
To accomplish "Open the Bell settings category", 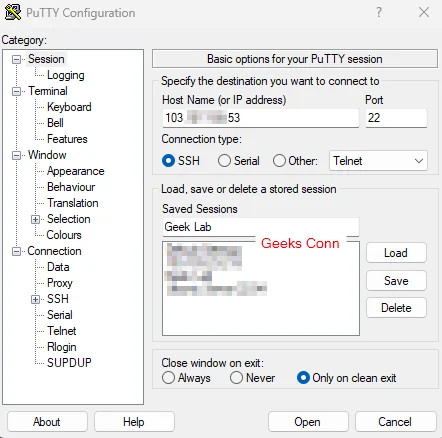I will coord(55,123).
